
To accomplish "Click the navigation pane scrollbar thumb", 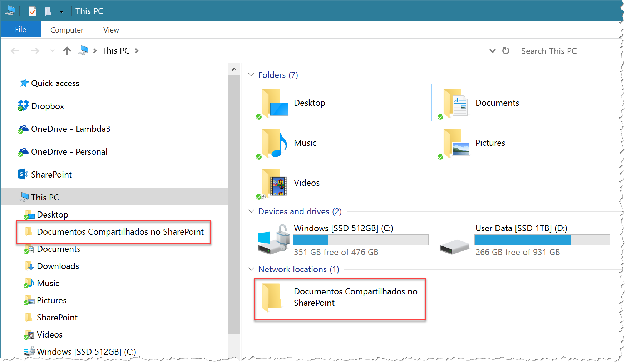I will (x=234, y=204).
